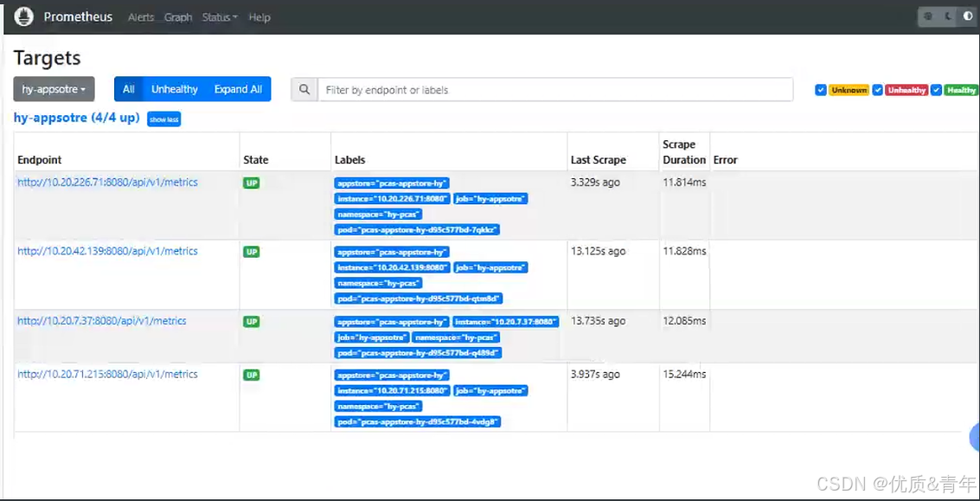Viewport: 980px width, 501px height.
Task: Click the Endpoint column header
Action: pyautogui.click(x=40, y=160)
